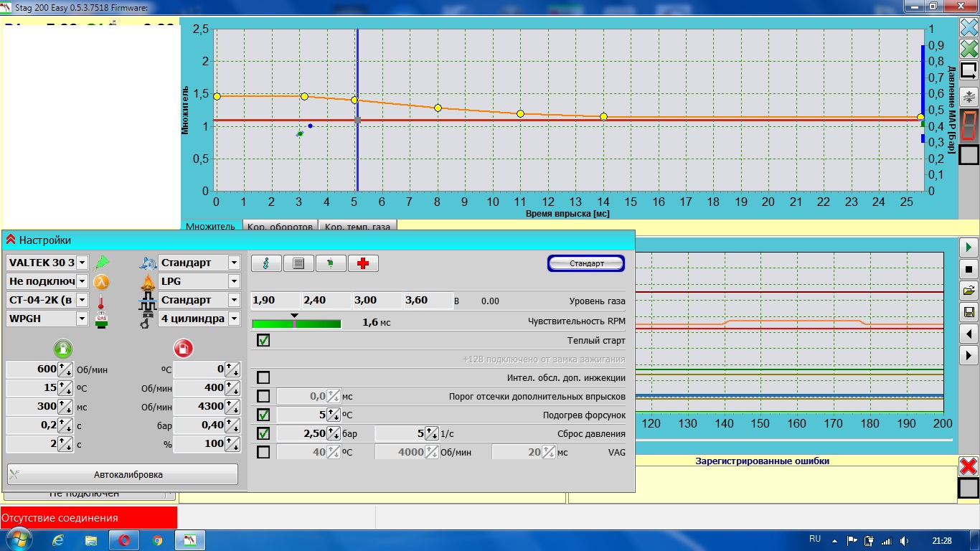Viewport: 980px width, 551px height.
Task: Open Internet Explorer from the taskbar
Action: pos(58,540)
